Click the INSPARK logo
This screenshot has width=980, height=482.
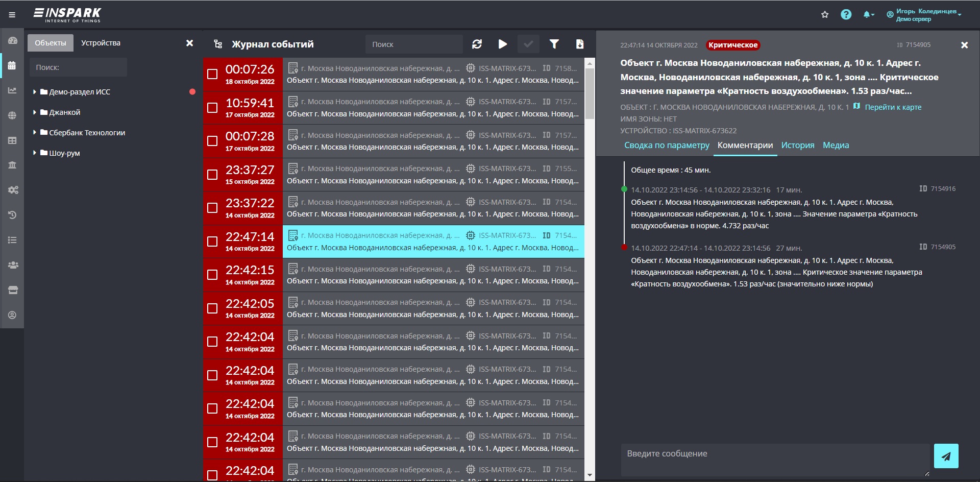point(67,15)
